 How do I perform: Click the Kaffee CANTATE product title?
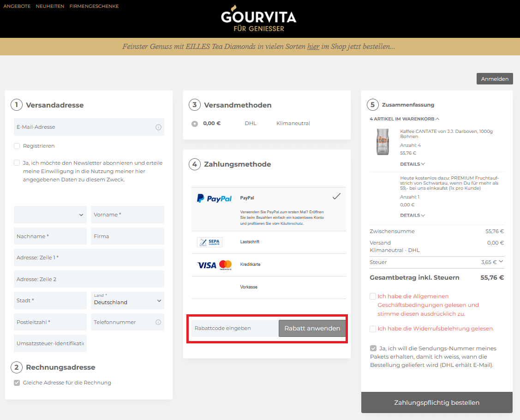(x=446, y=134)
